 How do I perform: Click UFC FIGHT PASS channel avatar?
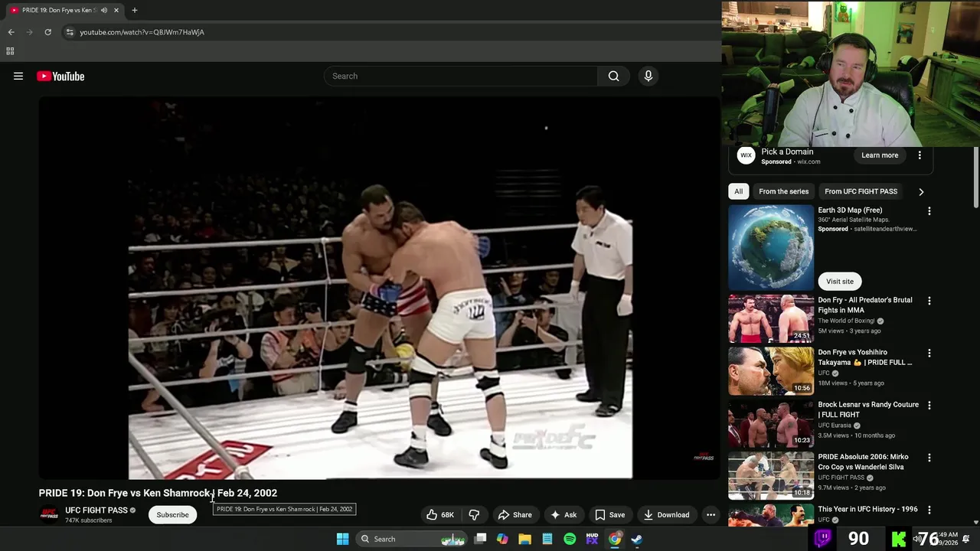tap(49, 514)
